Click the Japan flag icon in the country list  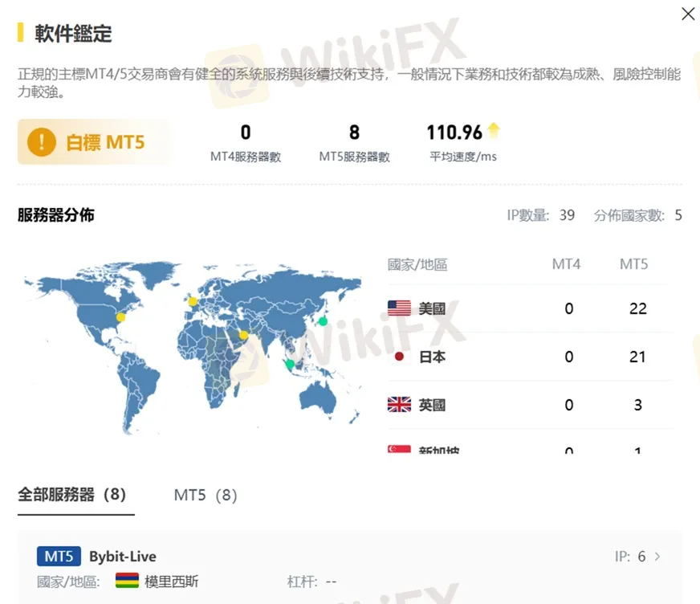[x=399, y=356]
